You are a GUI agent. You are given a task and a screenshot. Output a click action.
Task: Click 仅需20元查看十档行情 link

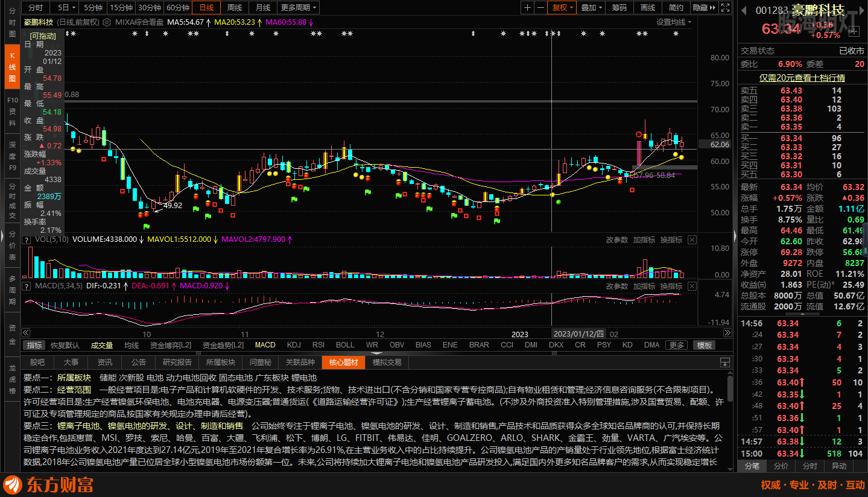click(802, 78)
